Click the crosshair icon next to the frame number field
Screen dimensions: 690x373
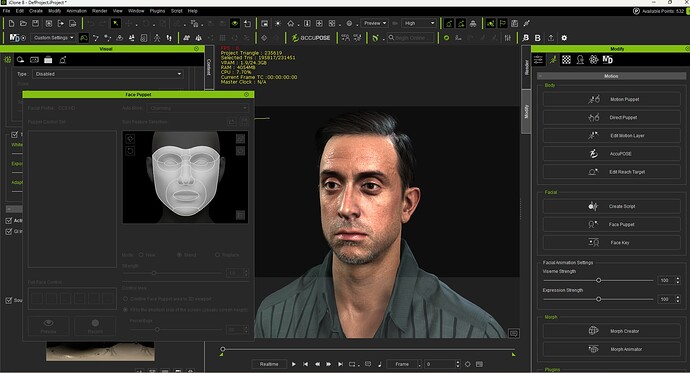pyautogui.click(x=467, y=364)
